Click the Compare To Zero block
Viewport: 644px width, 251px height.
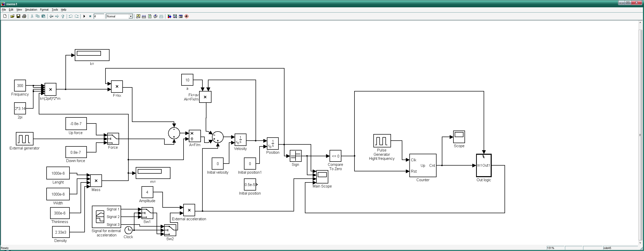point(335,156)
